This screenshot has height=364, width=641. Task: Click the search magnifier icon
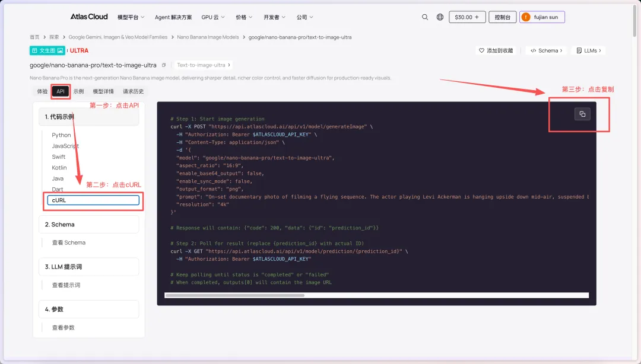pos(425,17)
